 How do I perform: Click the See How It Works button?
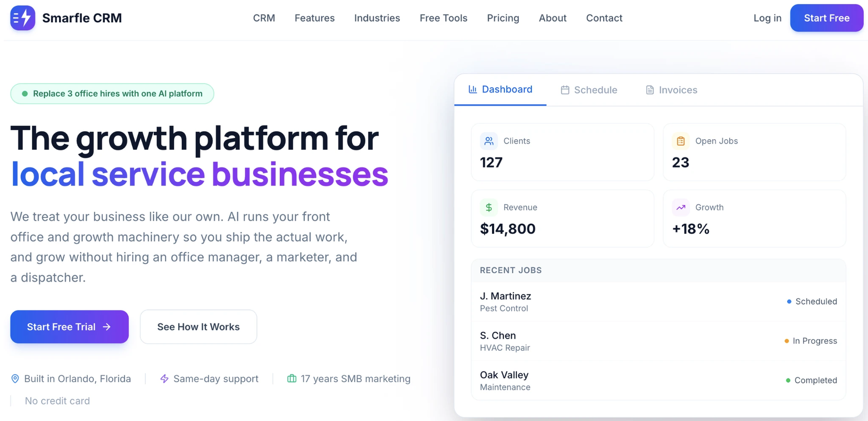pyautogui.click(x=198, y=327)
